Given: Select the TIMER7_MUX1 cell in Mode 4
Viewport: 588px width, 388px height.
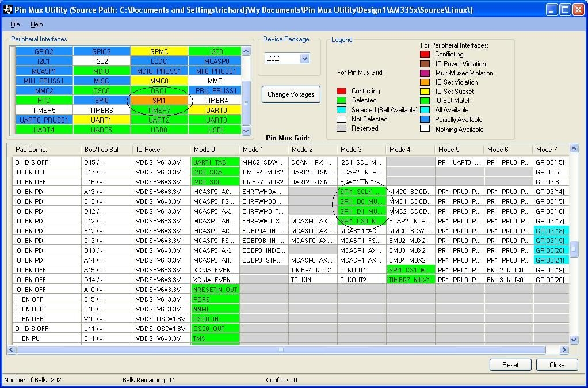Looking at the screenshot, I should pos(411,280).
